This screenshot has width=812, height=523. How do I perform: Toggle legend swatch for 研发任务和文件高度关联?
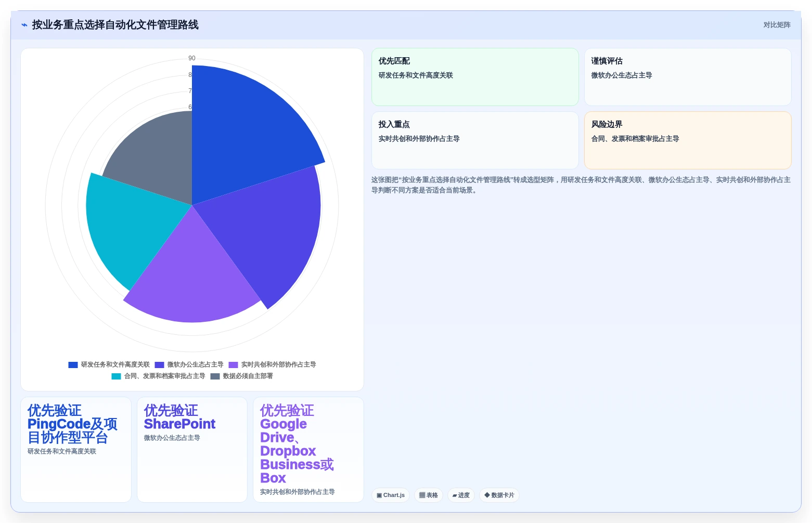pyautogui.click(x=73, y=365)
